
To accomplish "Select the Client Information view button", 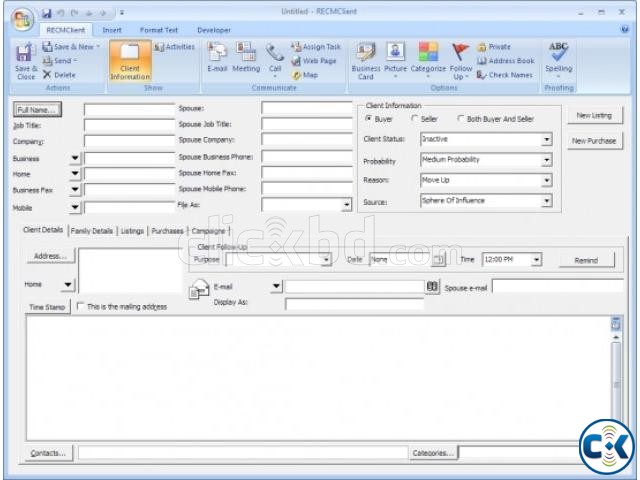I will (x=130, y=61).
